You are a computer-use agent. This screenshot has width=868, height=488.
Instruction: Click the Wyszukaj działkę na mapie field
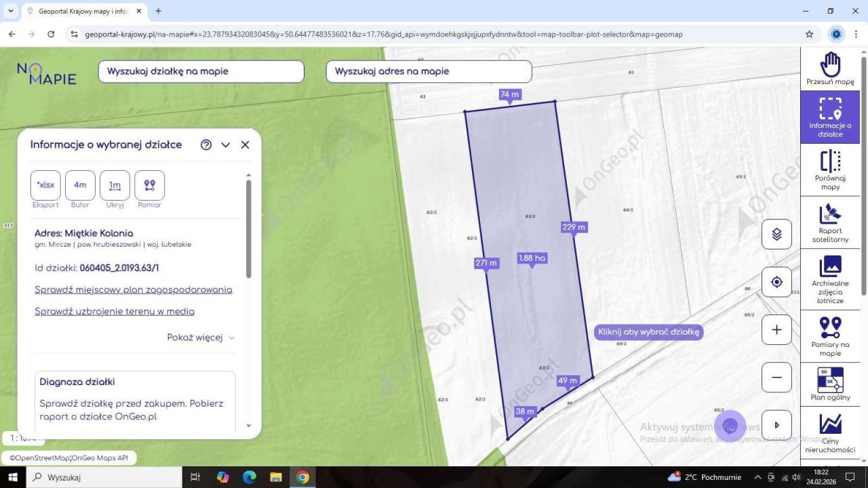click(201, 71)
